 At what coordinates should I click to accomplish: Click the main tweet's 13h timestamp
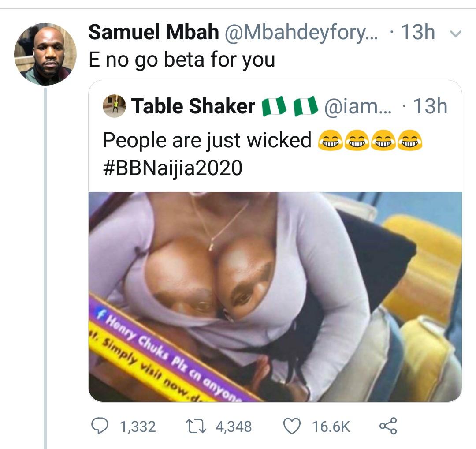[x=417, y=33]
